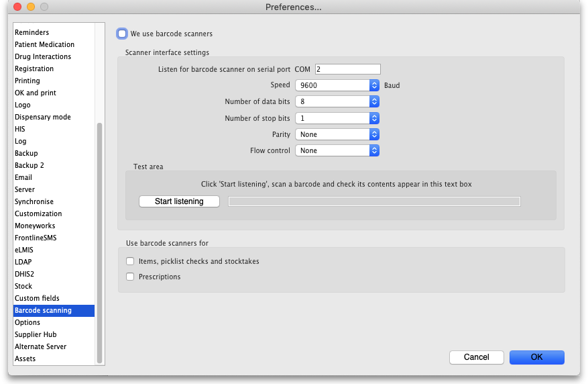This screenshot has height=384, width=588.
Task: Open the Speed baud rate dropdown
Action: pyautogui.click(x=337, y=85)
